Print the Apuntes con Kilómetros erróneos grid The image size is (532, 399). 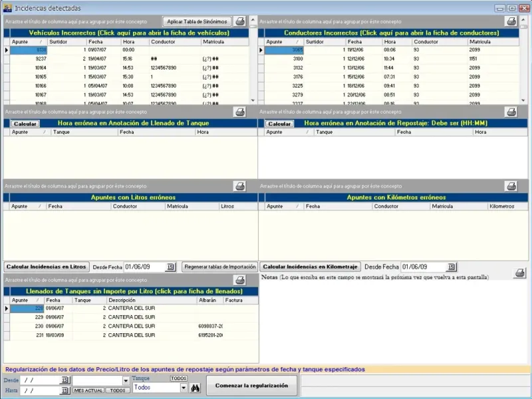point(511,186)
